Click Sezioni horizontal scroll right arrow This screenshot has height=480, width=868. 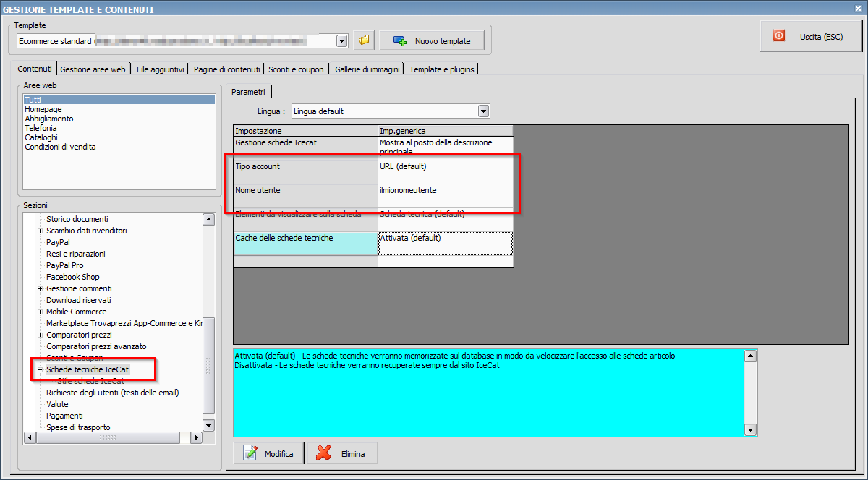coord(197,437)
